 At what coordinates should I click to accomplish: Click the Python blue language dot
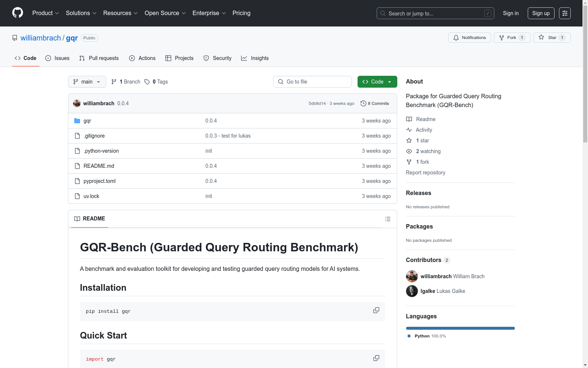409,336
